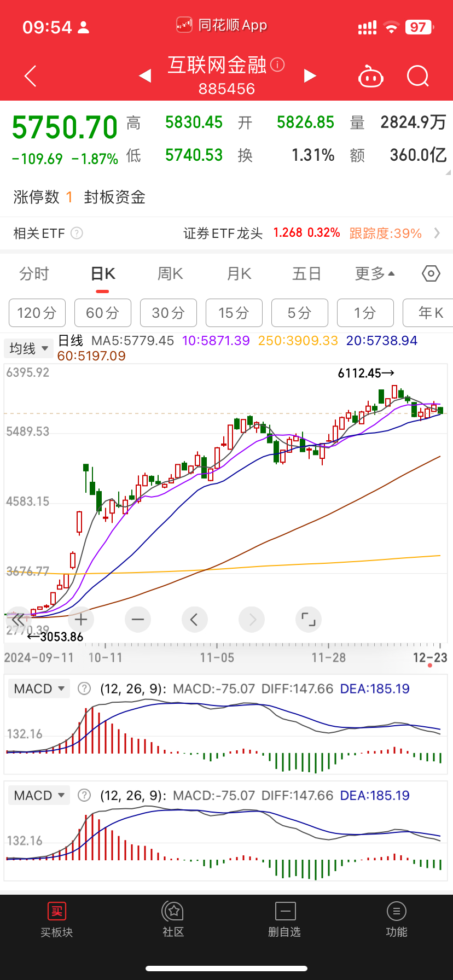Image resolution: width=453 pixels, height=980 pixels.
Task: Switch to next index with right triangle
Action: point(310,75)
